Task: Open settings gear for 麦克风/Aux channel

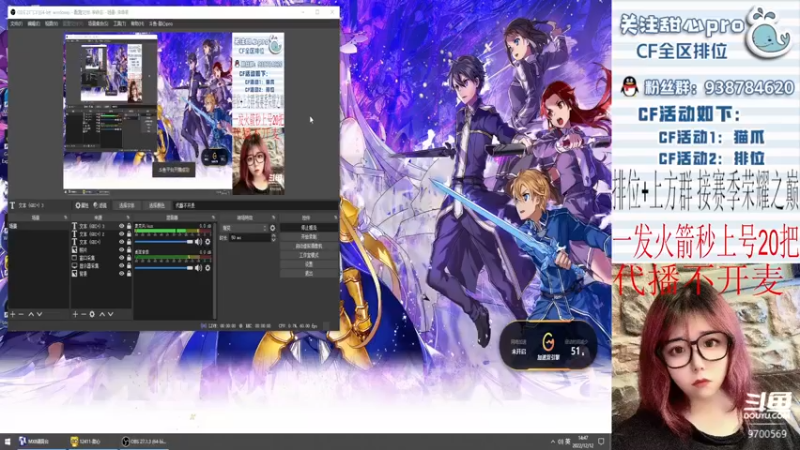Action: pos(208,241)
